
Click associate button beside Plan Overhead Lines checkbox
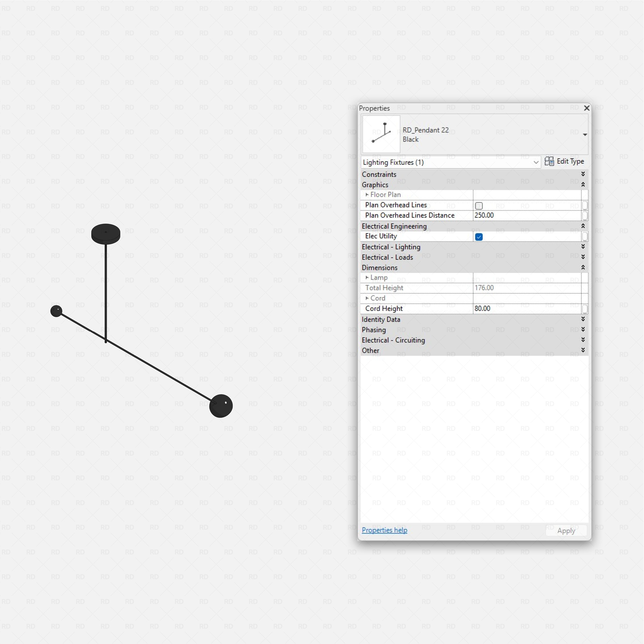click(585, 205)
